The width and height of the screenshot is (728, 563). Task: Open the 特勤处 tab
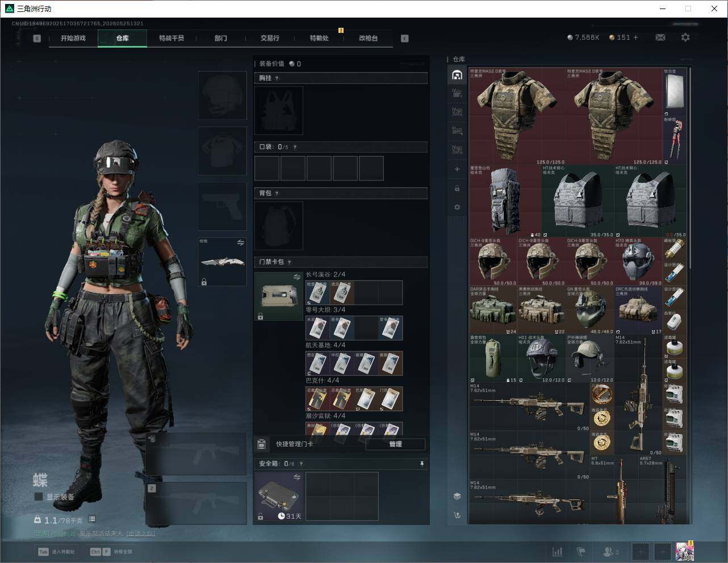coord(319,38)
